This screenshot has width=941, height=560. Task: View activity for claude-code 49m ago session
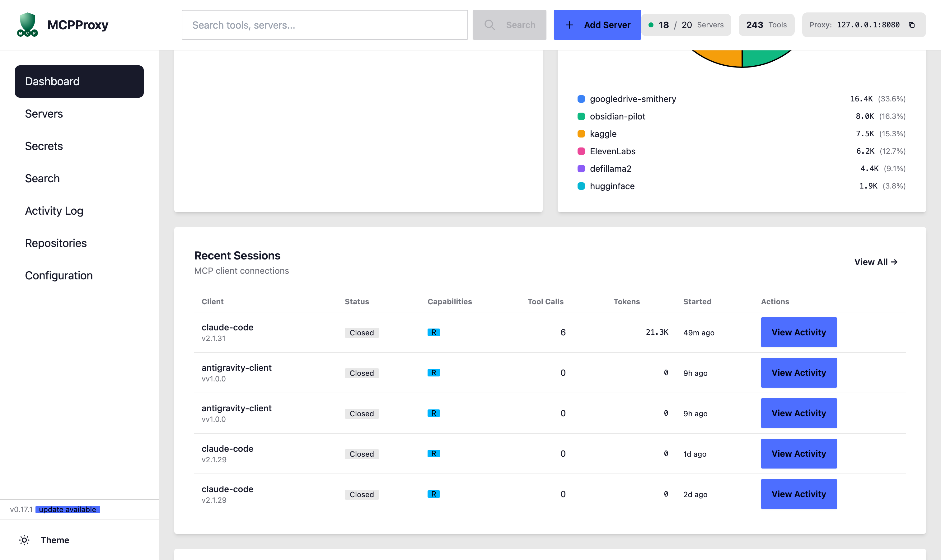coord(798,332)
